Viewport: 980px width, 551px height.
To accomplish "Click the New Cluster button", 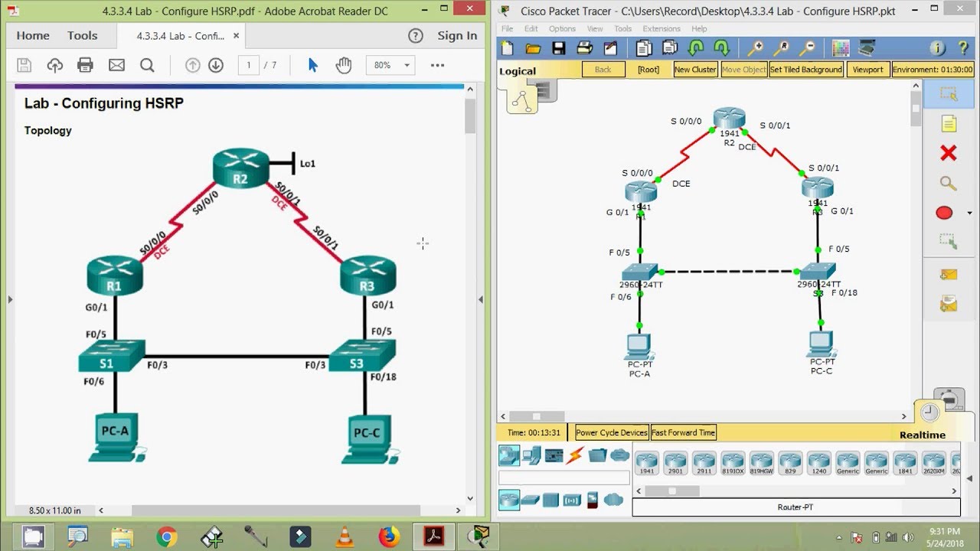I will click(695, 69).
